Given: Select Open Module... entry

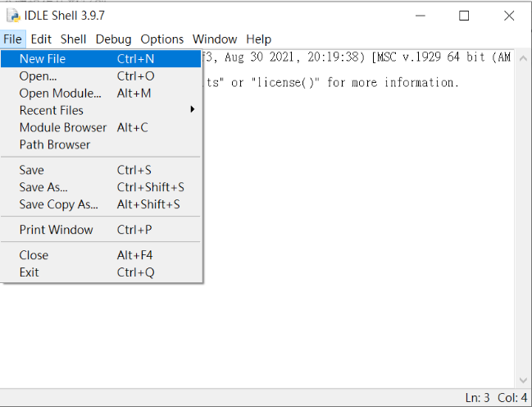Looking at the screenshot, I should (x=101, y=93).
